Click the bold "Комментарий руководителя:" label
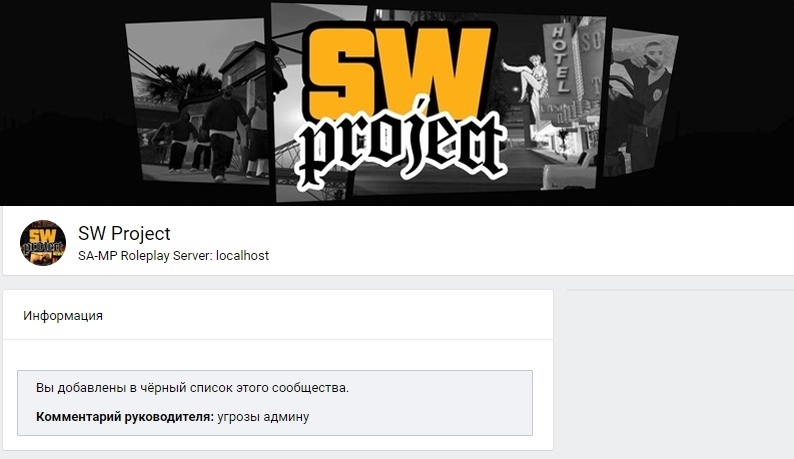794x459 pixels. (x=125, y=417)
